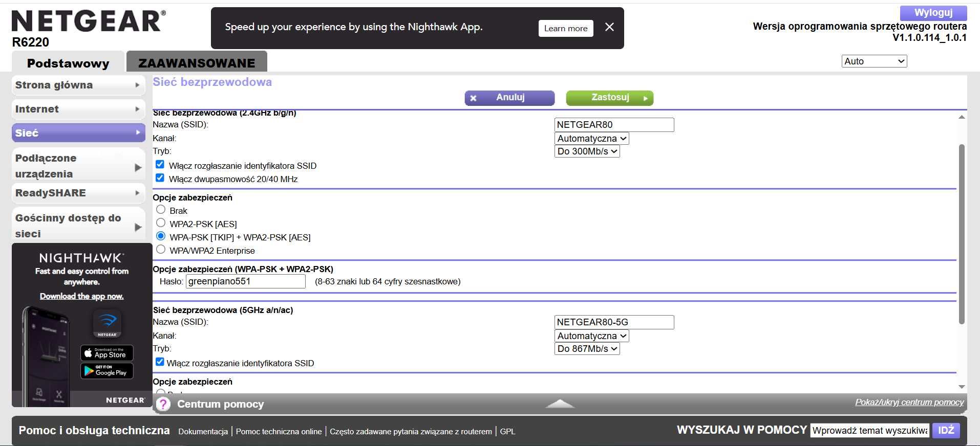Click the X icon on Anuluj
980x446 pixels.
[473, 98]
